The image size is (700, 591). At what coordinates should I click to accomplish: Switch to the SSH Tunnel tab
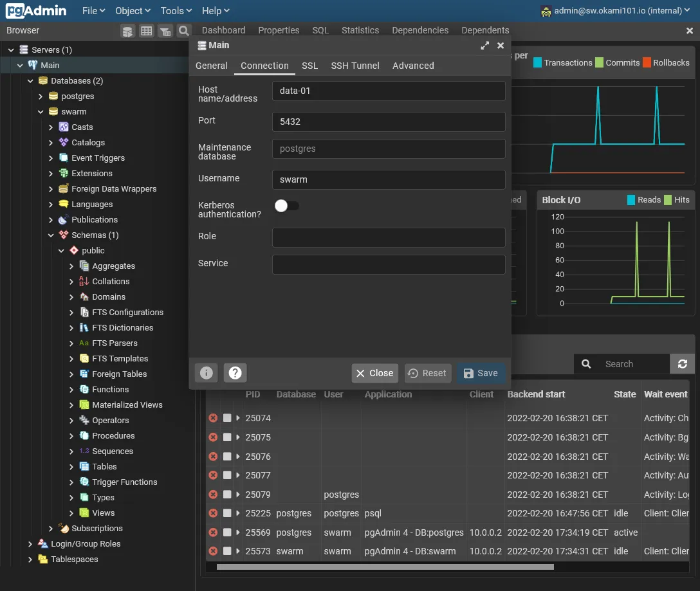click(355, 66)
